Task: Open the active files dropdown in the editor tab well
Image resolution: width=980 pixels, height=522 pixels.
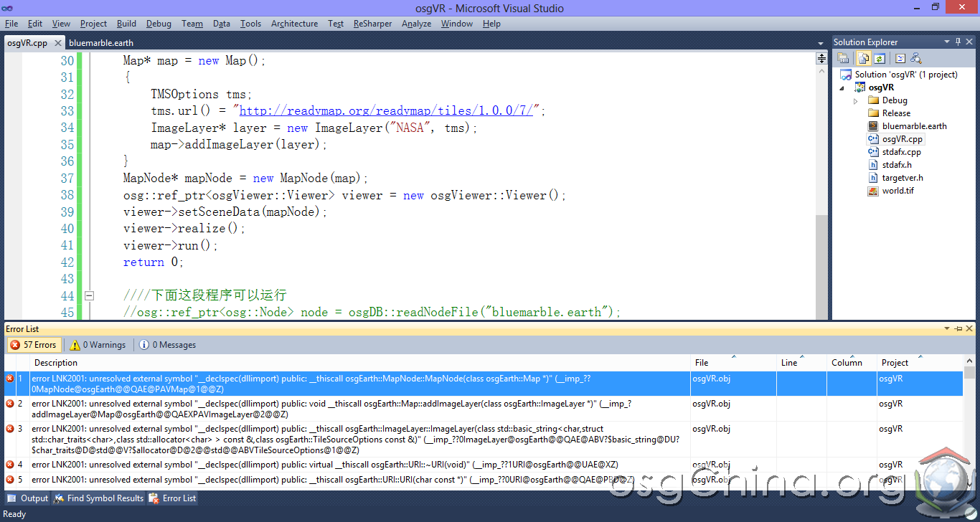Action: (x=821, y=43)
